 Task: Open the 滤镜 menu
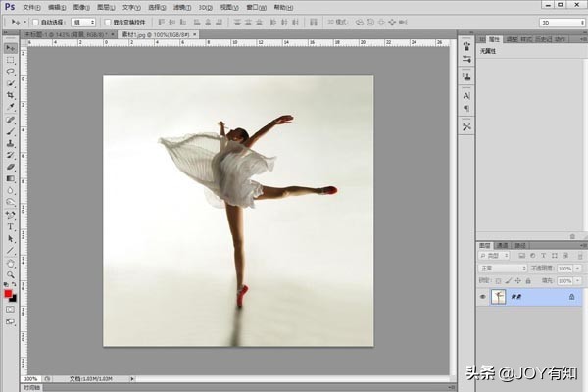[x=184, y=7]
